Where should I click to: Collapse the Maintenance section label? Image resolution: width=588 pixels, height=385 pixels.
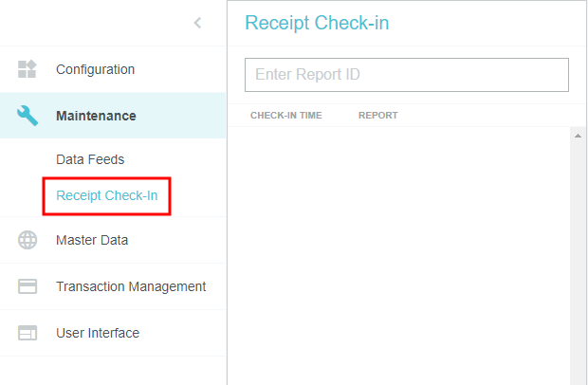tap(96, 116)
